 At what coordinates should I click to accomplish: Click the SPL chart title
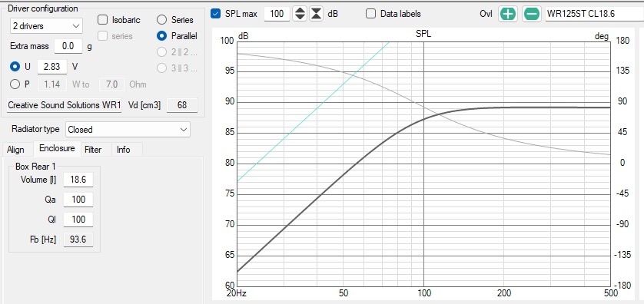pyautogui.click(x=423, y=35)
